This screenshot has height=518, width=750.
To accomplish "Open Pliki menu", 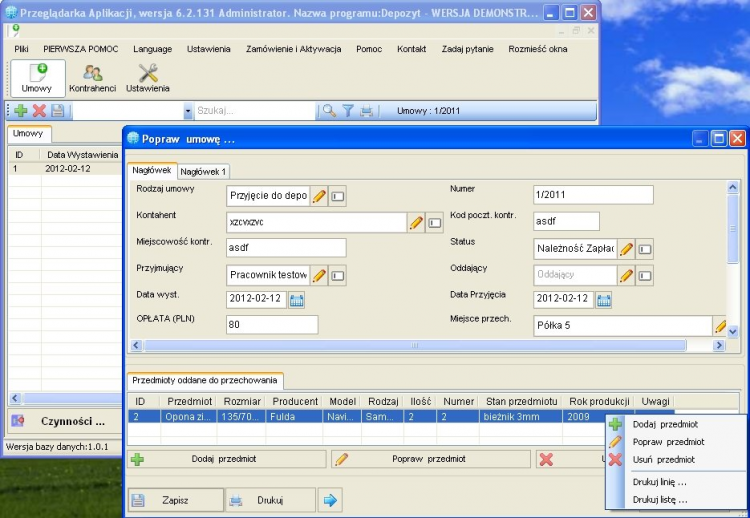I will point(22,49).
